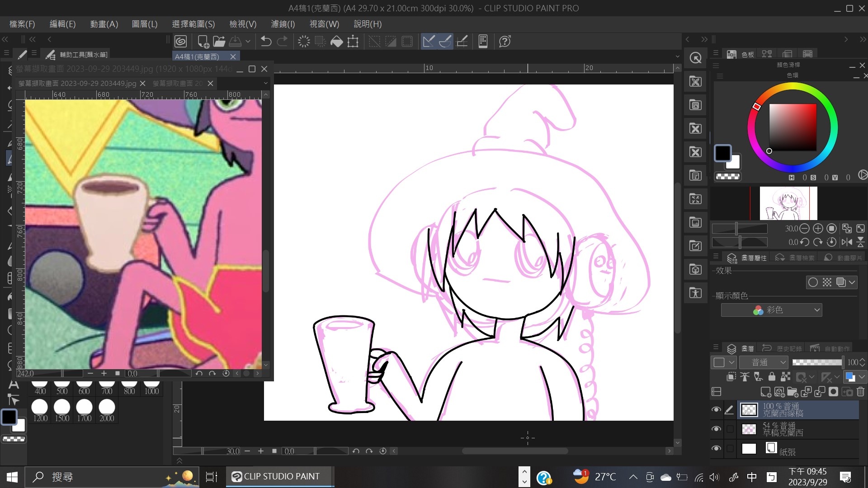The height and width of the screenshot is (488, 868).
Task: Expand the layer effect options dropdown arrow
Action: [852, 282]
